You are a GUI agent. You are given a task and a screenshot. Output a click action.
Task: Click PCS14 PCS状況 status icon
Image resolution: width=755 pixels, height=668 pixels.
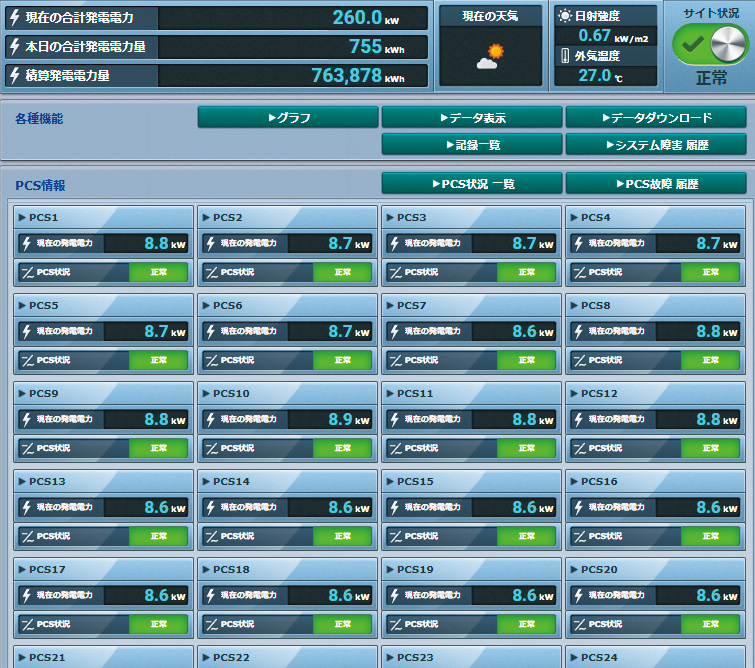click(212, 537)
